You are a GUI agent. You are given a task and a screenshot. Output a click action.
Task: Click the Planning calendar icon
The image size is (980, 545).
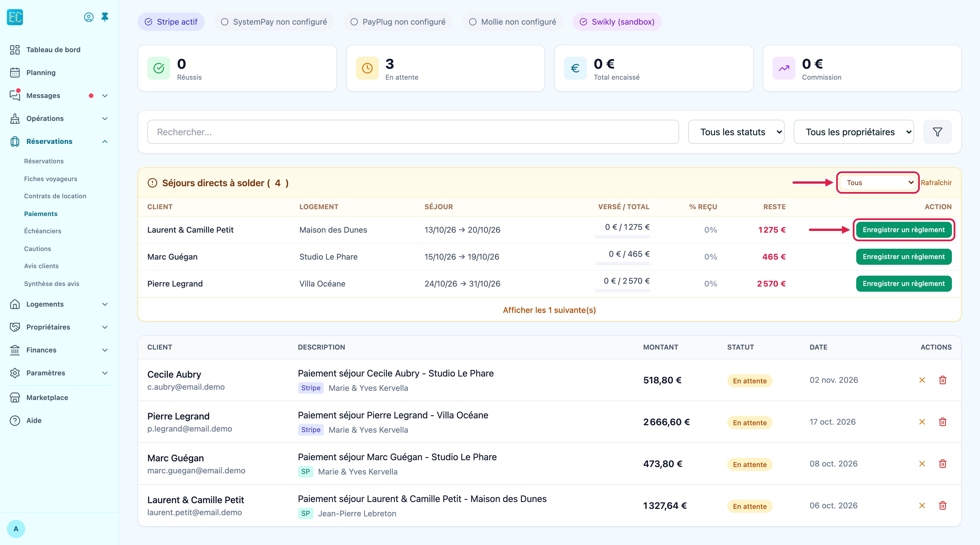point(15,73)
